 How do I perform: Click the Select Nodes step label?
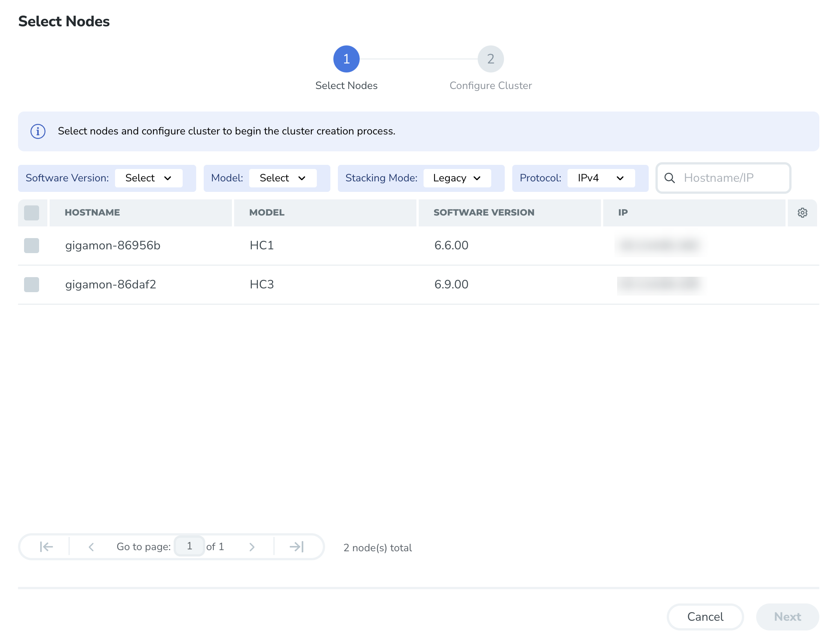click(x=346, y=86)
